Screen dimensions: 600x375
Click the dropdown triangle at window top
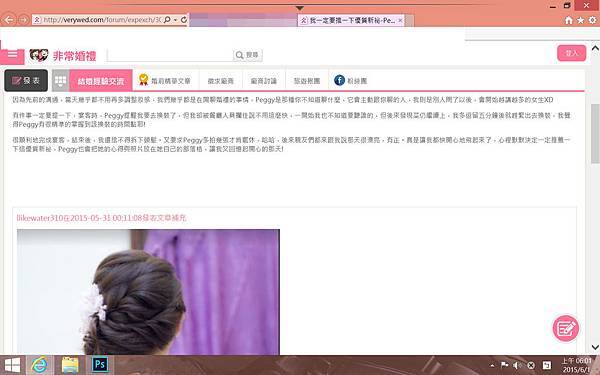coord(300,8)
